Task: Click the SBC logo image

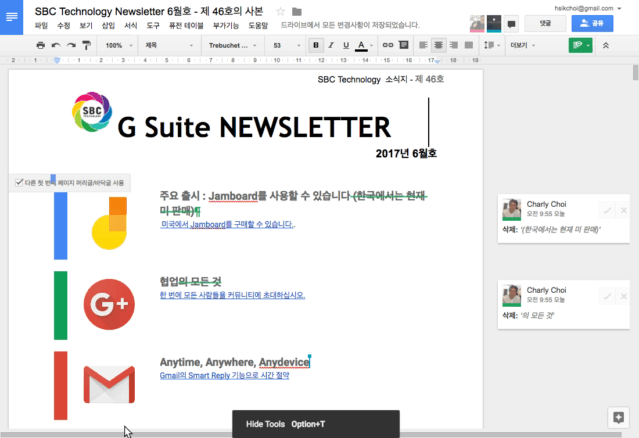Action: click(92, 112)
